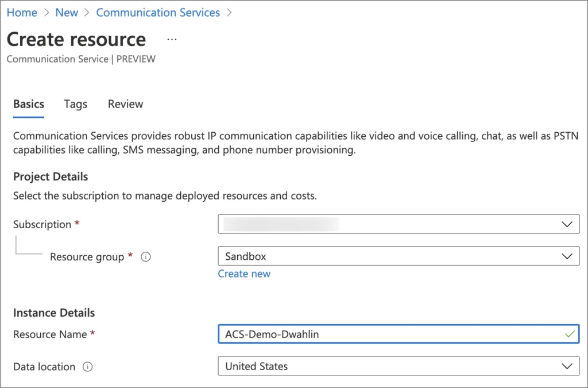This screenshot has width=588, height=388.
Task: Navigate to New in the breadcrumb
Action: pos(67,13)
